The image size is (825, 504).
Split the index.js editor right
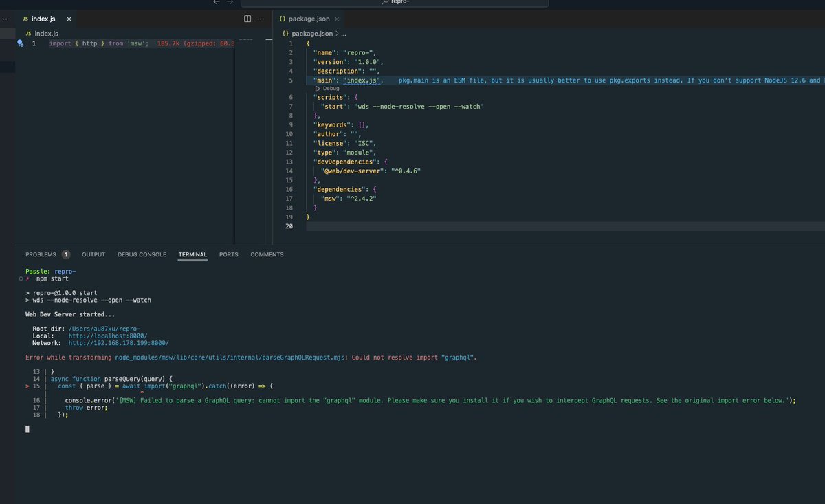(248, 19)
